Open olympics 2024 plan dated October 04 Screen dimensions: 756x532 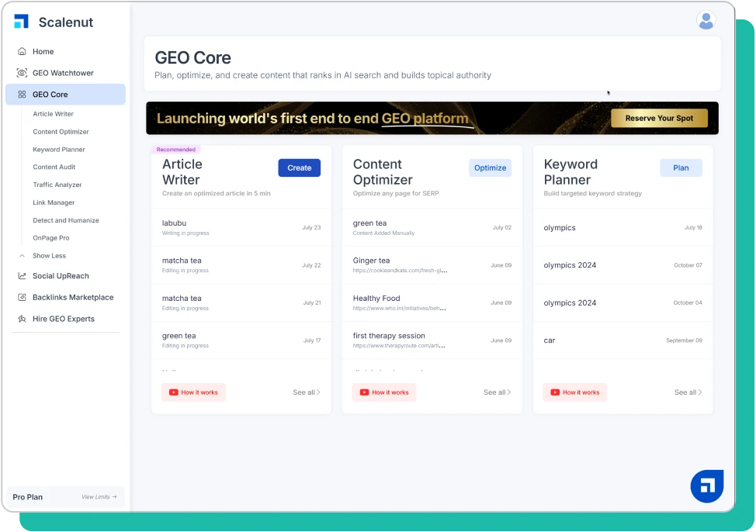click(x=623, y=302)
